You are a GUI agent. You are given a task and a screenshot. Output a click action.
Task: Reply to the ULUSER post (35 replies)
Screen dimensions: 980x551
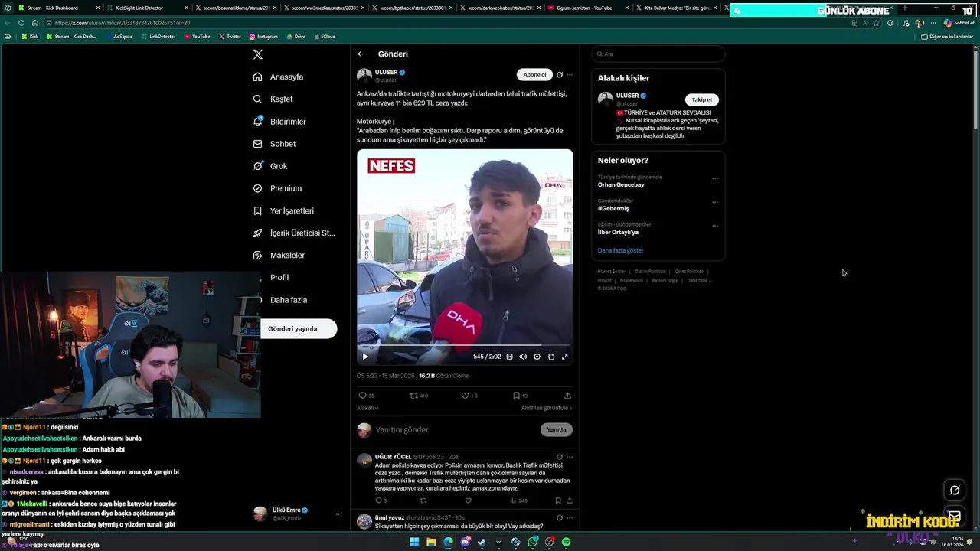(x=366, y=396)
